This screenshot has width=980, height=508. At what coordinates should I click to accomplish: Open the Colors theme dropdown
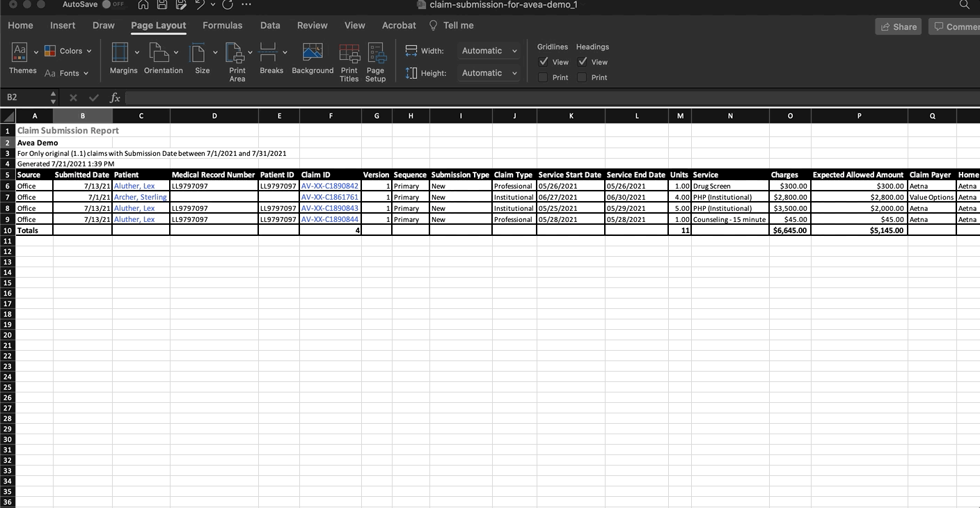68,51
